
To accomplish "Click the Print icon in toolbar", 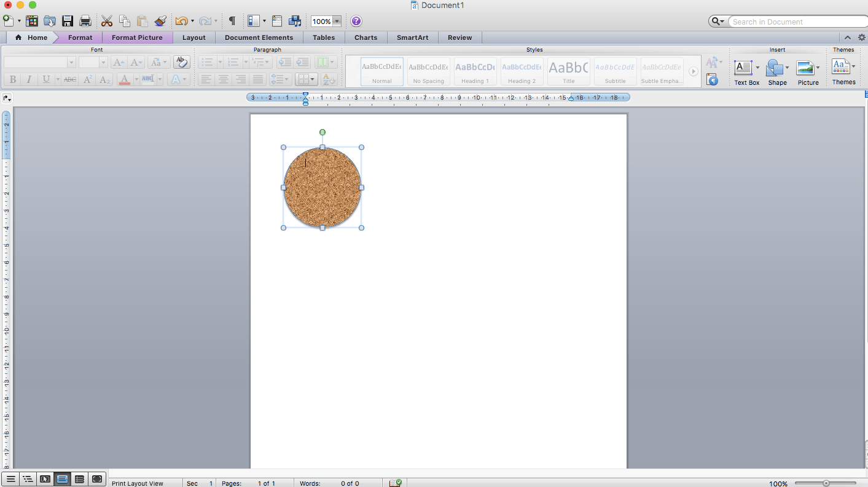I will (85, 22).
